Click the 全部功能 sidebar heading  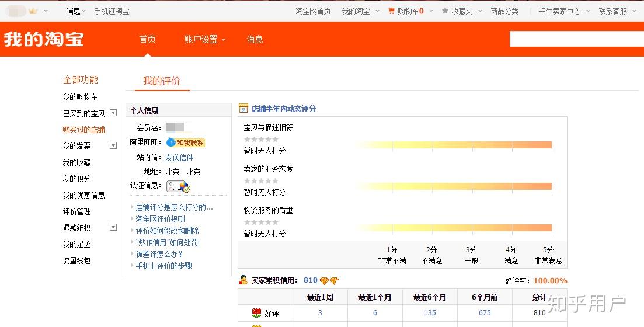tap(81, 79)
